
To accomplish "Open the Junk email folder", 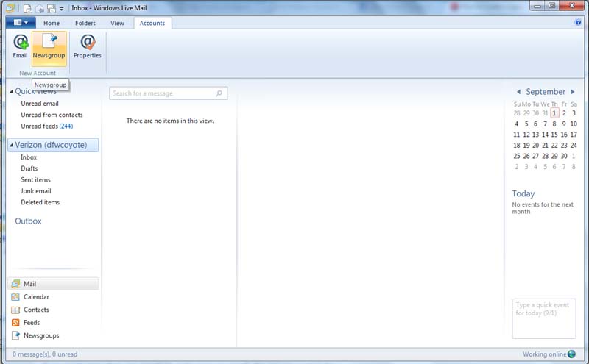I will click(x=36, y=191).
